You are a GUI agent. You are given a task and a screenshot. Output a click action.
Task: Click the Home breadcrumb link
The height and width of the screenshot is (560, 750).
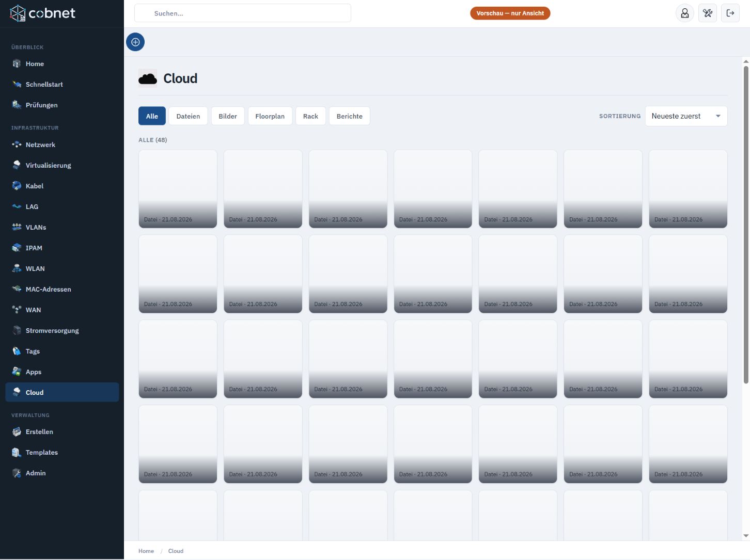coord(146,551)
